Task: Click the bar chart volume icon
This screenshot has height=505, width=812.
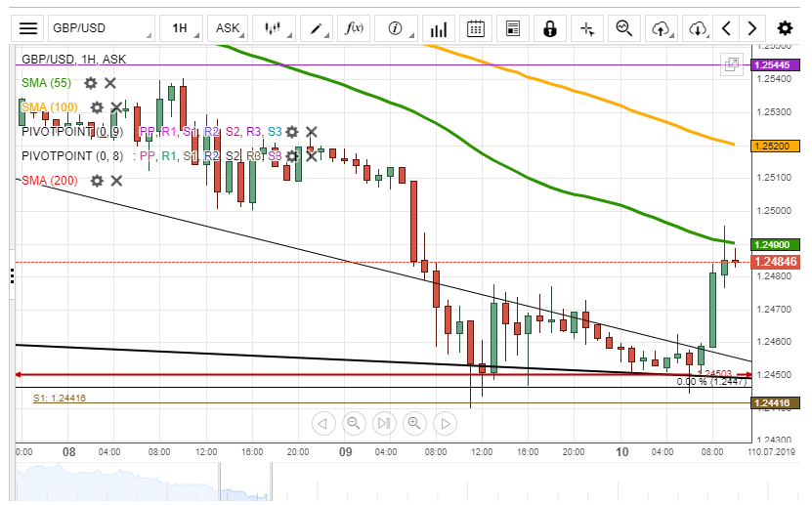Action: click(438, 28)
